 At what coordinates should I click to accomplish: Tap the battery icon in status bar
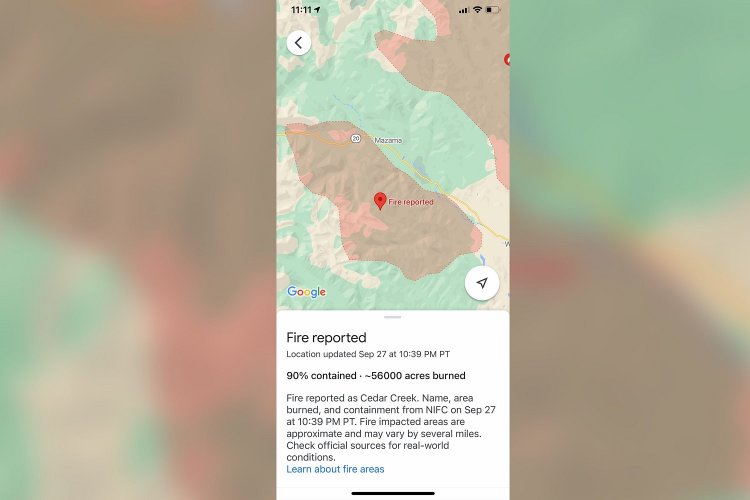point(493,10)
